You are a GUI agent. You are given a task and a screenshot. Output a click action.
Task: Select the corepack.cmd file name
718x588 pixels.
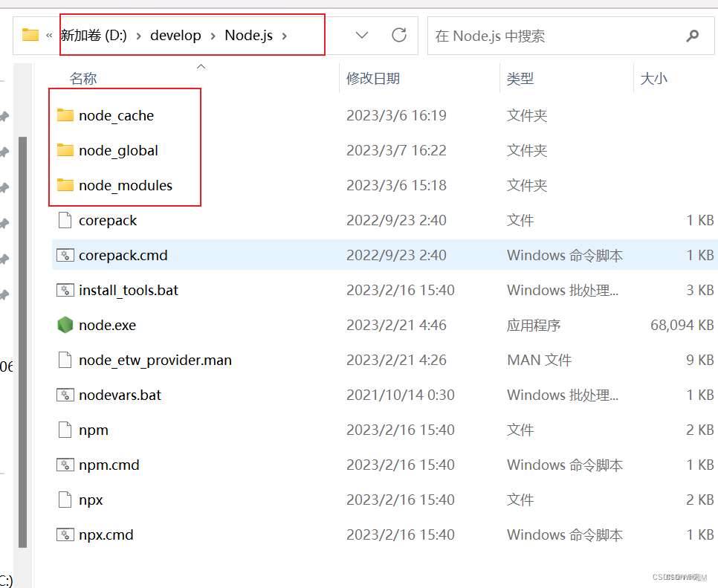pos(123,255)
